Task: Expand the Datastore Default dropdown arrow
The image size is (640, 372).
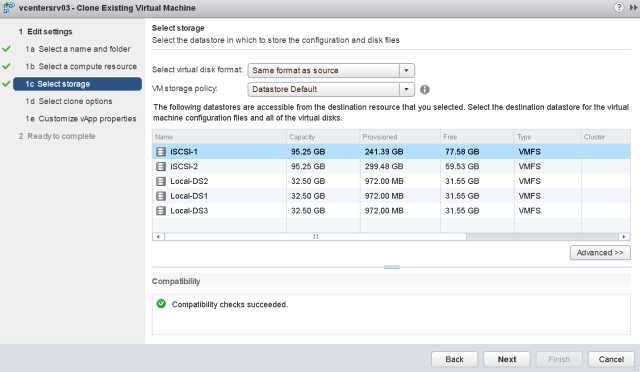Action: click(407, 89)
